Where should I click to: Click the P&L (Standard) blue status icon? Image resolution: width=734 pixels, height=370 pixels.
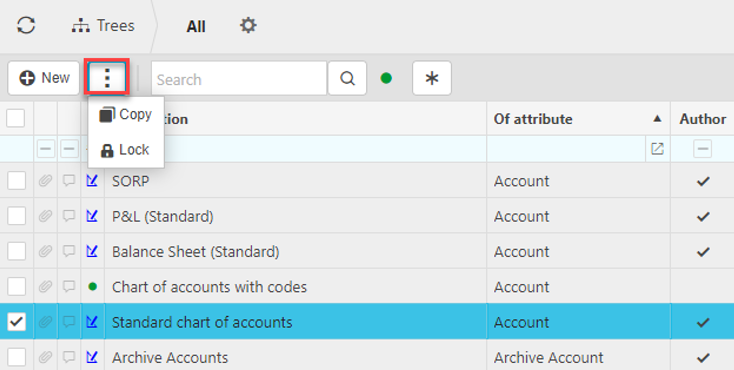92,215
